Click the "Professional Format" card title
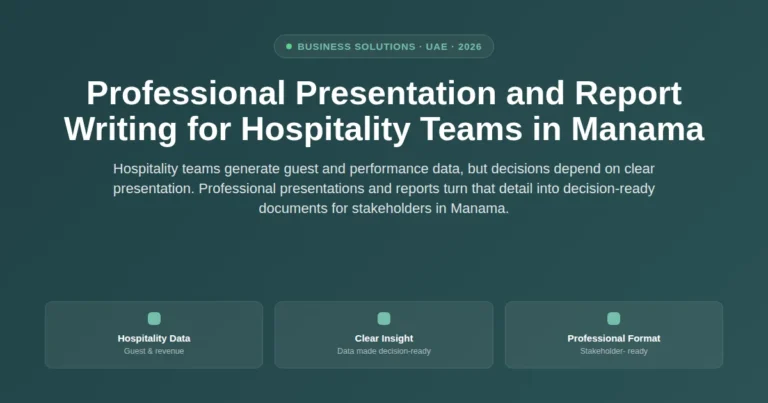768x403 pixels. 614,338
